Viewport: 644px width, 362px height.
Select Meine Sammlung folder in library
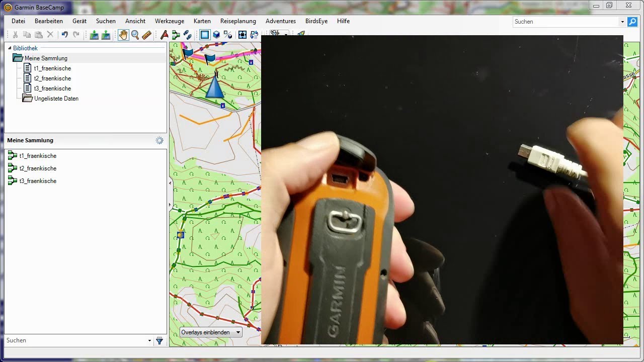(x=40, y=58)
